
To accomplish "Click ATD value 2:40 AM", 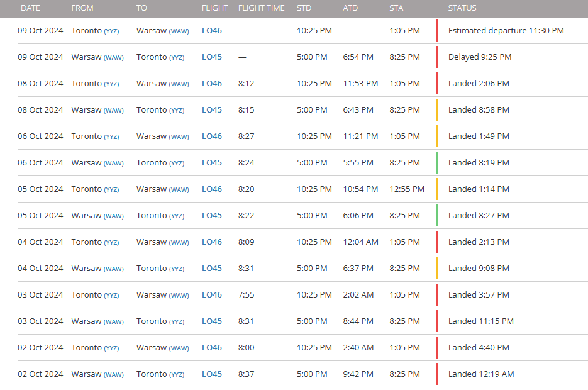I will (x=358, y=348).
